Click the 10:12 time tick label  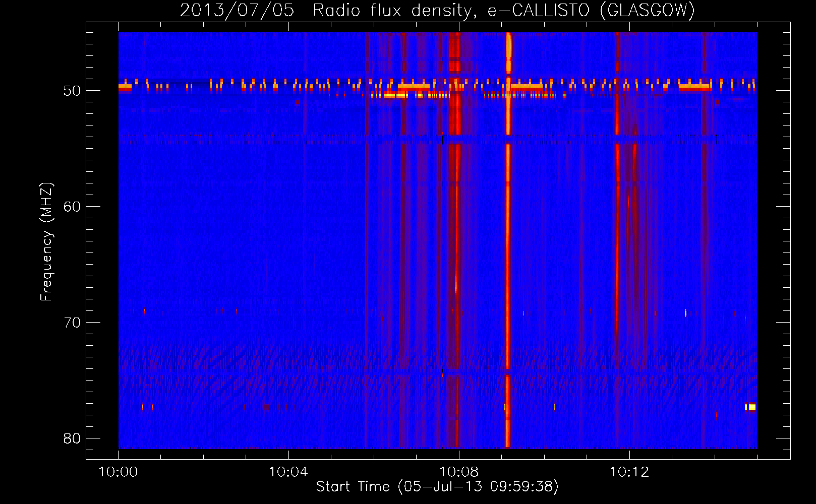[629, 472]
